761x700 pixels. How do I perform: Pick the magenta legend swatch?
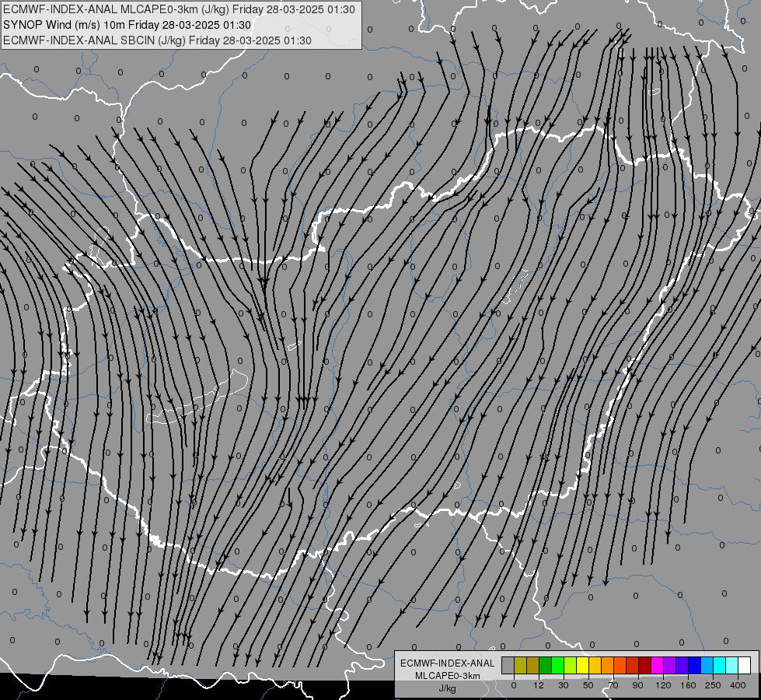657,665
